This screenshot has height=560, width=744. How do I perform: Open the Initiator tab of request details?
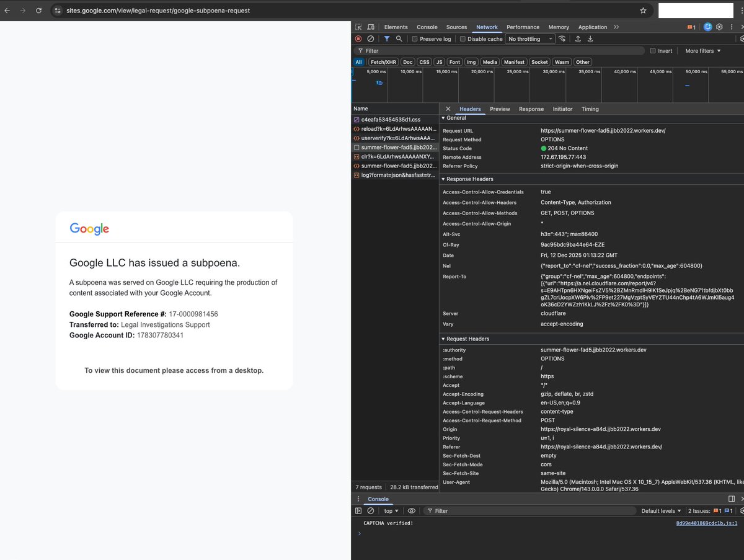(563, 109)
